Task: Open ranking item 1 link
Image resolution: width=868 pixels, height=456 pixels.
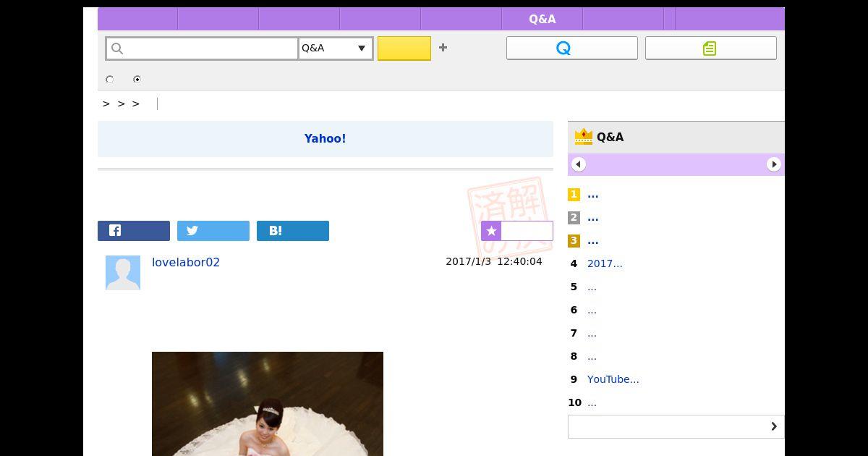Action: [x=593, y=194]
